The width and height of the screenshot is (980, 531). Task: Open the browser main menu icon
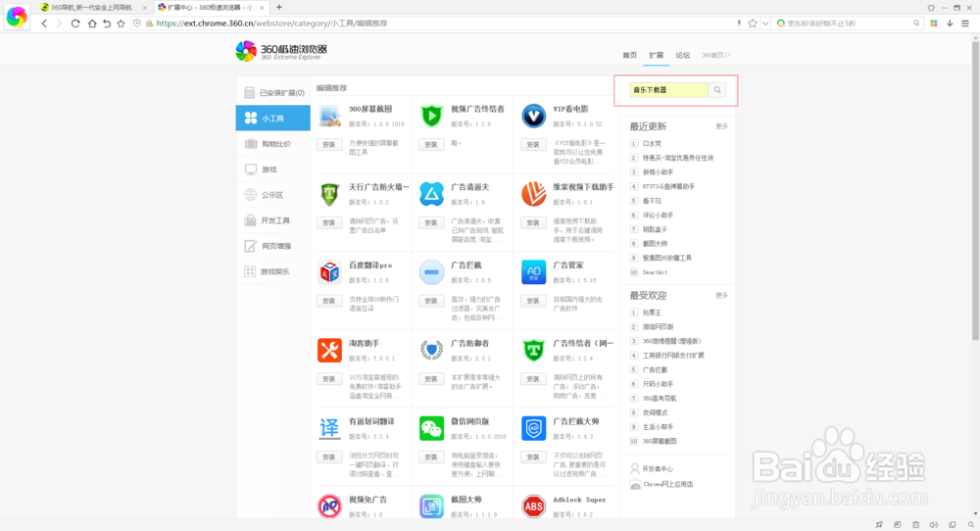pyautogui.click(x=965, y=24)
